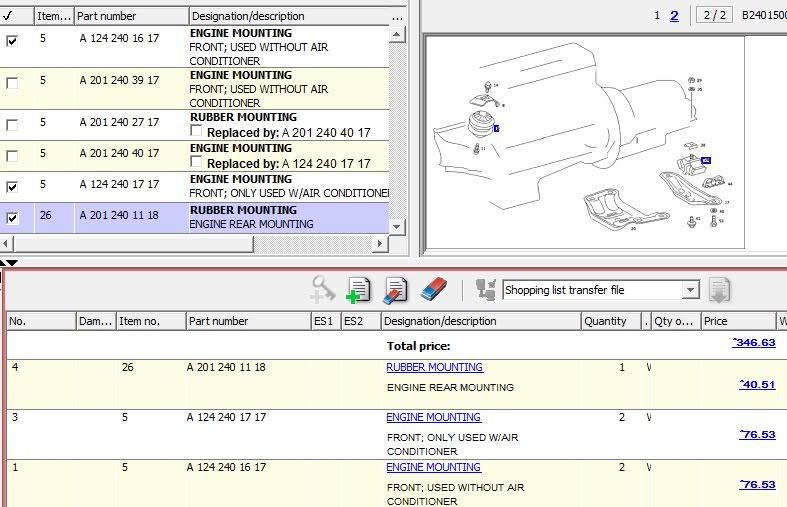Screen dimensions: 787x507
Task: Click the 'No.' column header in shopping list
Action: [x=41, y=321]
